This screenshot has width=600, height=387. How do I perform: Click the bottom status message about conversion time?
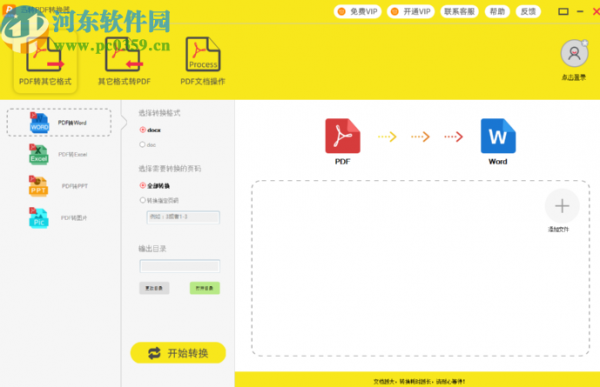419,381
